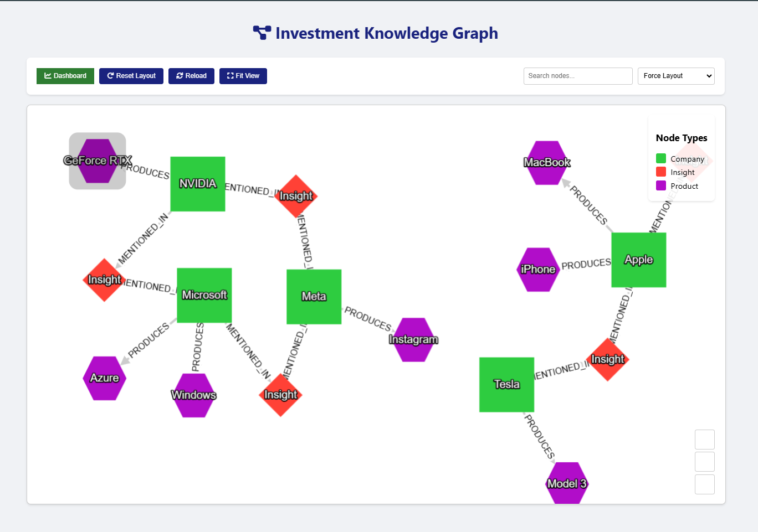Click the Reset Layout button
Image resolution: width=758 pixels, height=532 pixels.
coord(131,76)
